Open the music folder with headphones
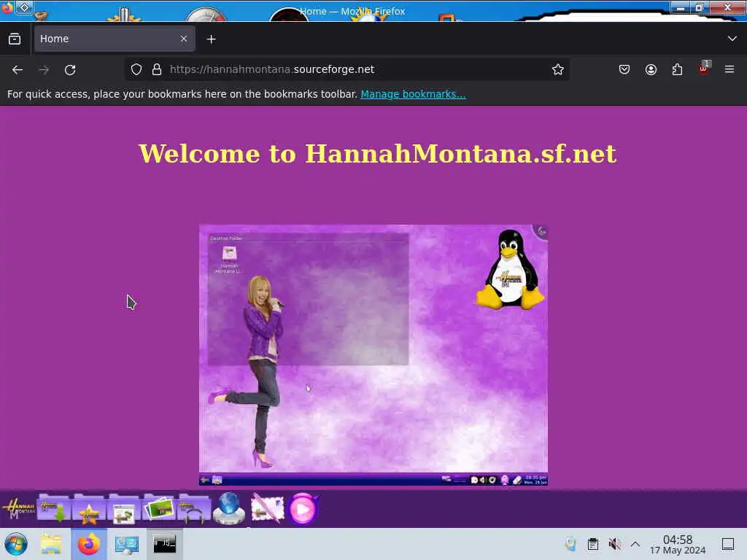The image size is (747, 560). 194,508
